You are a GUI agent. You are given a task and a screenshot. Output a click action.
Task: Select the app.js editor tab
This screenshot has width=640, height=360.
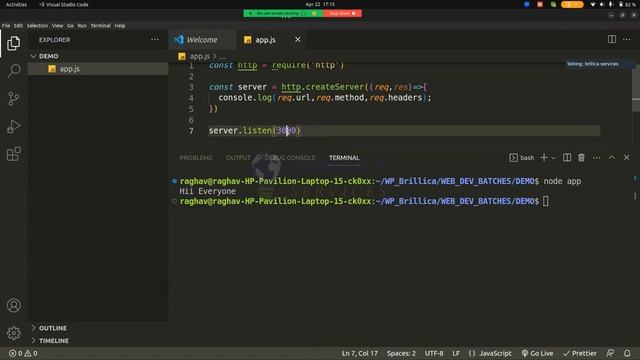coord(265,40)
